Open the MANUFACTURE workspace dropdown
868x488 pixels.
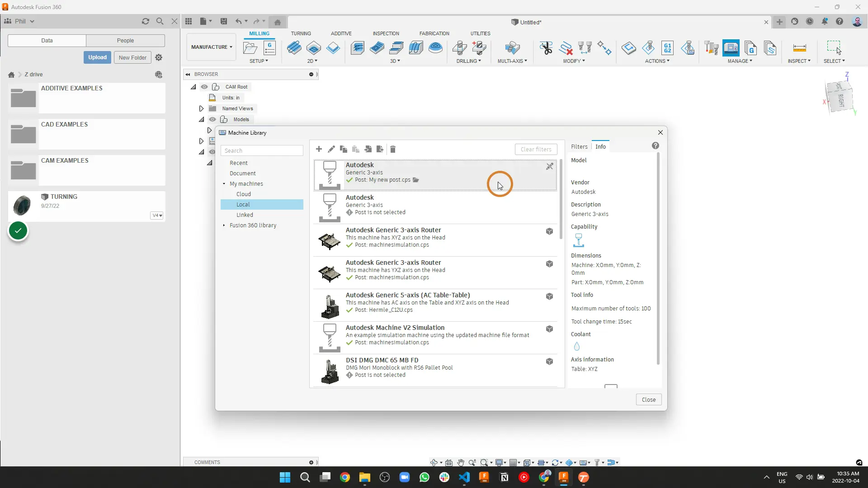[212, 47]
